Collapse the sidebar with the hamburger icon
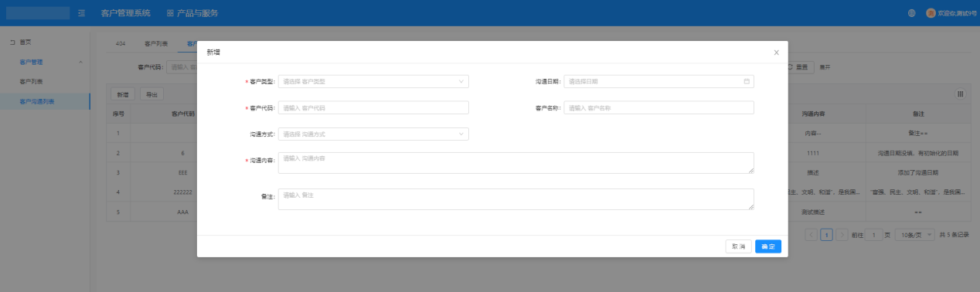 [x=81, y=13]
